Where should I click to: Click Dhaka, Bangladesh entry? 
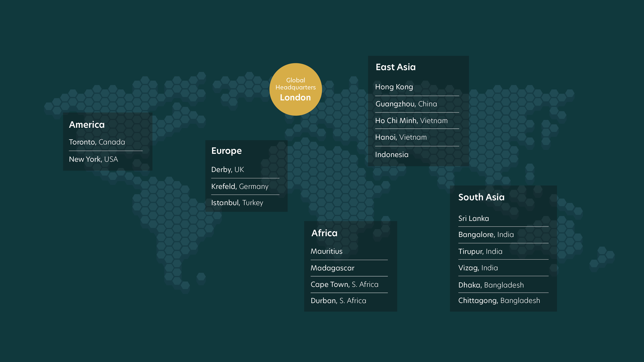point(491,285)
